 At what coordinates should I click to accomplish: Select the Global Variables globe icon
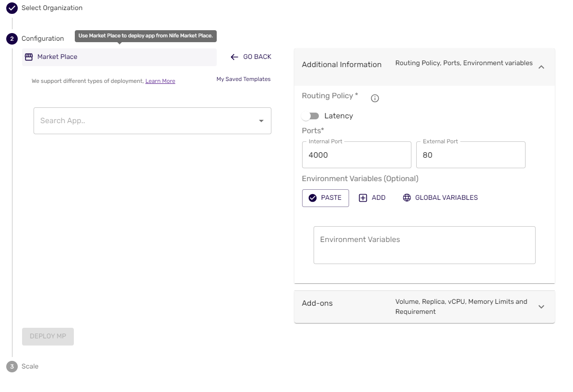click(x=407, y=197)
